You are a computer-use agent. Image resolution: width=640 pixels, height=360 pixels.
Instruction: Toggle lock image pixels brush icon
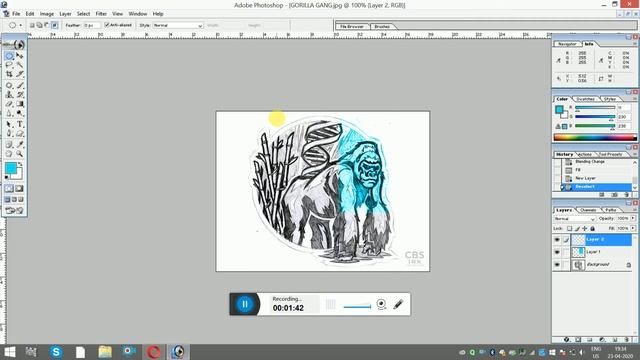(x=577, y=229)
